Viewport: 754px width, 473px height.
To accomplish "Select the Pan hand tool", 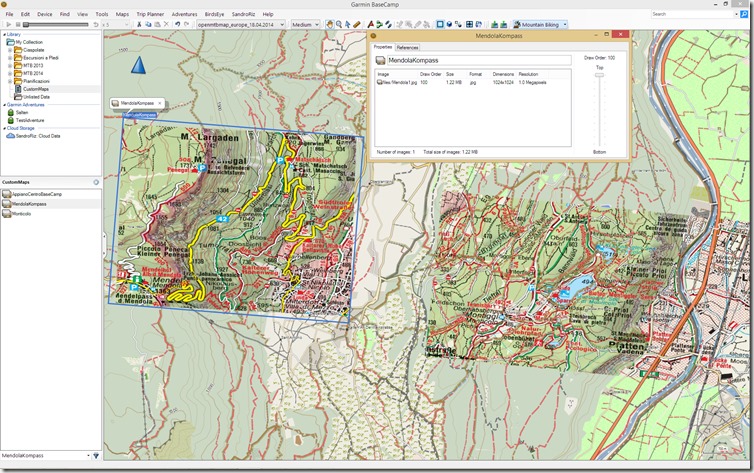I will 330,24.
